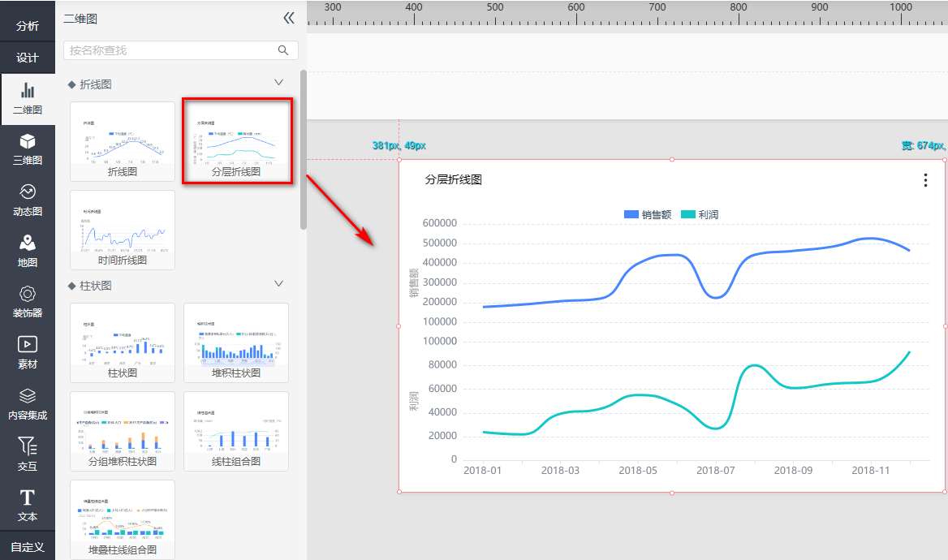Open the 二维图 2D chart category
The image size is (948, 560).
click(x=28, y=99)
